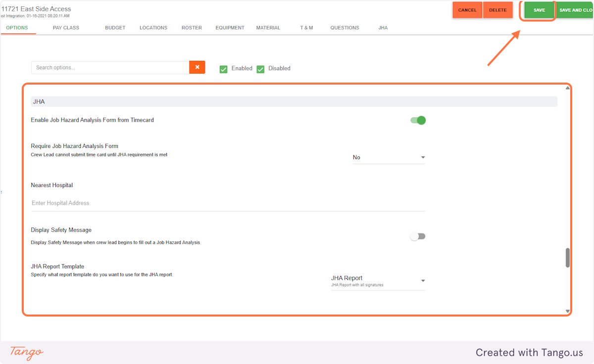This screenshot has height=364, width=594.
Task: Select the JHA tab
Action: pyautogui.click(x=383, y=28)
